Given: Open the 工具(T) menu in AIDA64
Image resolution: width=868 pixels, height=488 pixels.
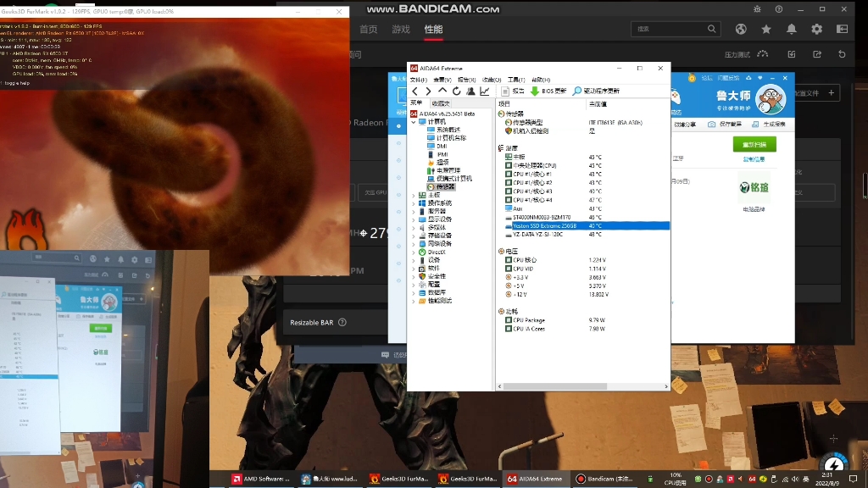Looking at the screenshot, I should (x=516, y=80).
